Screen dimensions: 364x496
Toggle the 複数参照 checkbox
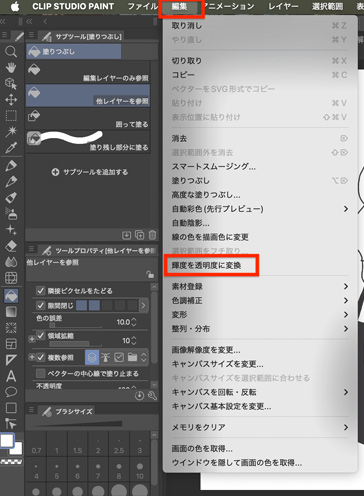41,357
